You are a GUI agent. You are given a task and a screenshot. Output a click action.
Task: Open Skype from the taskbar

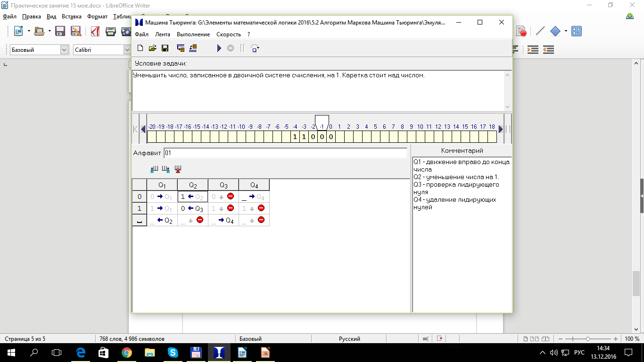(x=173, y=352)
